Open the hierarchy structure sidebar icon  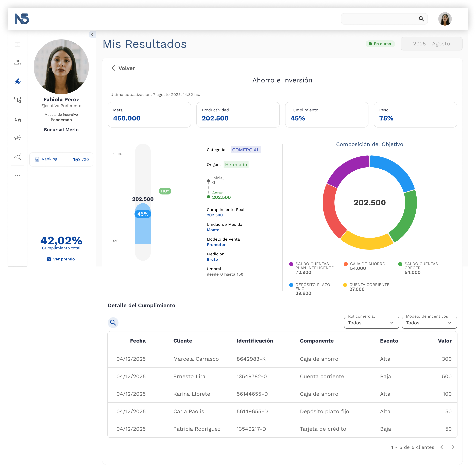pos(17,100)
